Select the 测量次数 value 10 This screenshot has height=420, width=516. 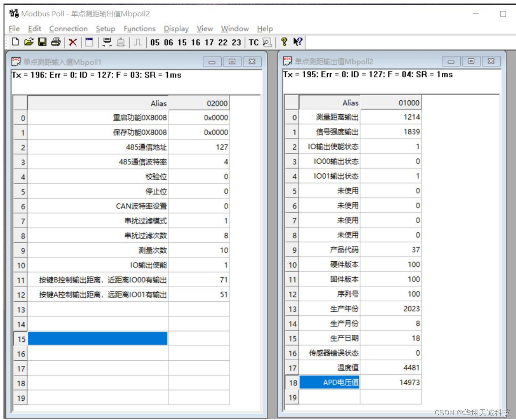click(x=199, y=250)
